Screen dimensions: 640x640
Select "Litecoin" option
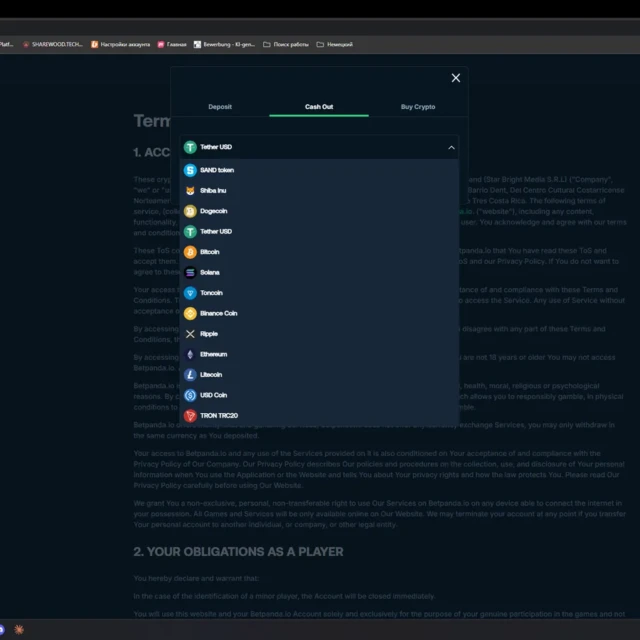(x=319, y=375)
